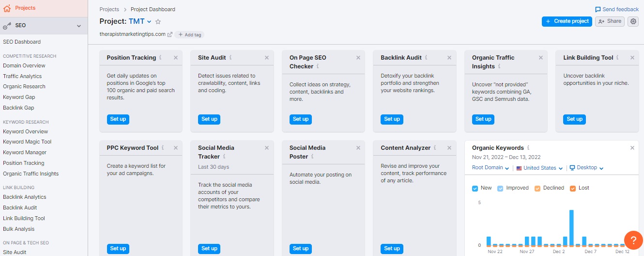Uncheck the Lost keywords checkbox
Screen dimensions: 644x256
tap(573, 188)
